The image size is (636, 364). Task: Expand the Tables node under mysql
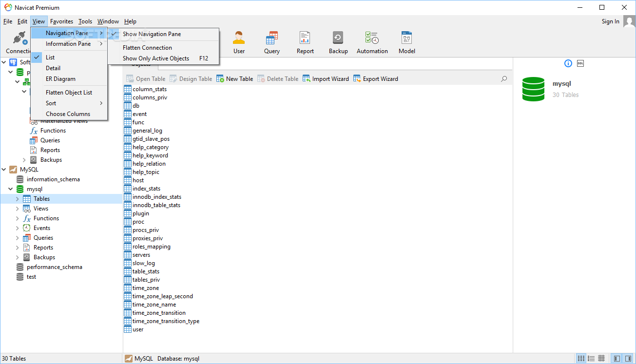(18, 199)
